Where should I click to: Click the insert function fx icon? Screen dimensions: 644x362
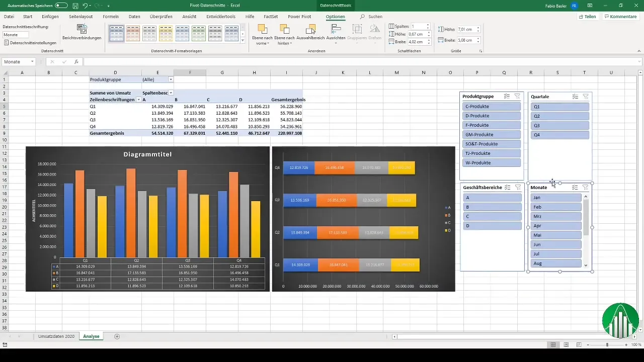click(x=76, y=62)
